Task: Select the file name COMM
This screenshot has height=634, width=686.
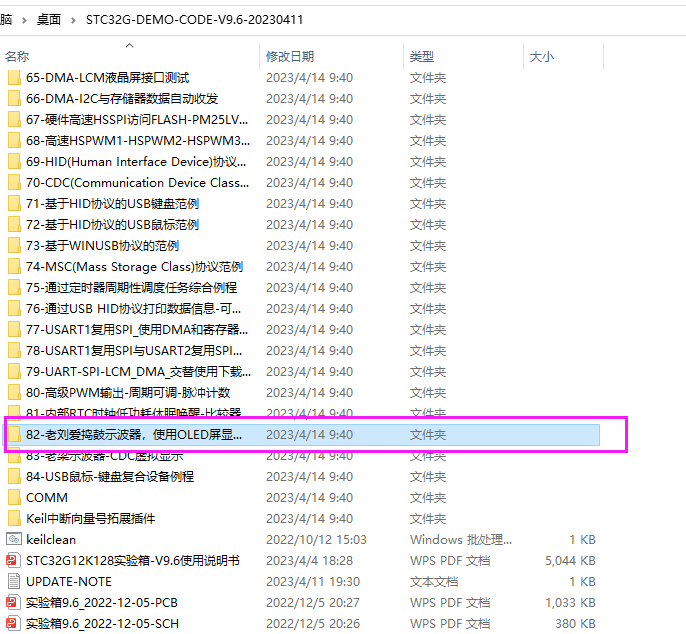Action: 47,498
